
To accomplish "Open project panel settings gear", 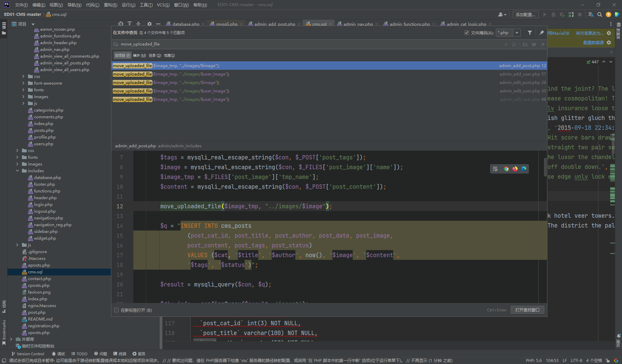I will click(150, 24).
